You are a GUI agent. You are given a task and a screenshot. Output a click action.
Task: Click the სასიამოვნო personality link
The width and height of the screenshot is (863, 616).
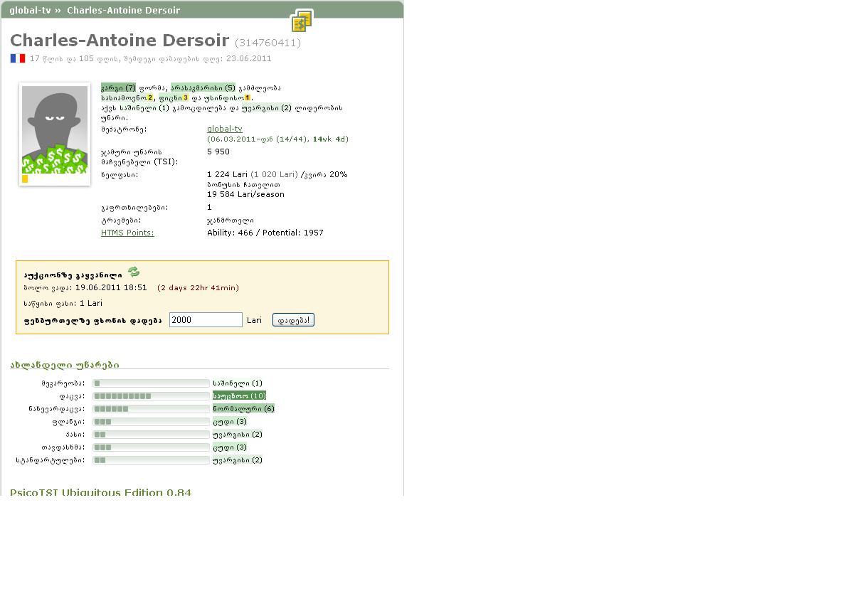(x=125, y=97)
